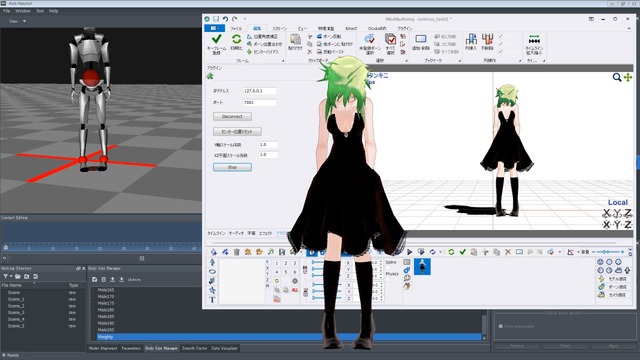Viewport: 640px width, 360px height.
Task: Click the undo arrow in MikuMikuMoving title bar
Action: coord(225,19)
